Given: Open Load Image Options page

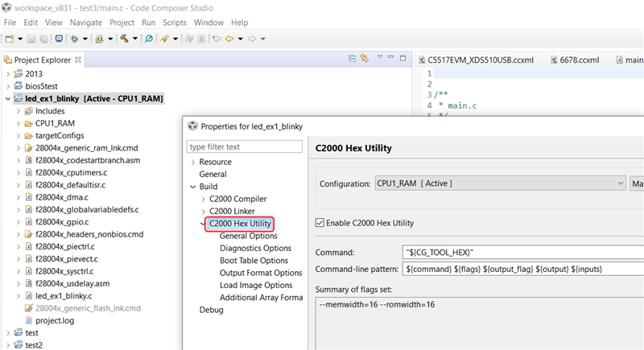Looking at the screenshot, I should (256, 285).
